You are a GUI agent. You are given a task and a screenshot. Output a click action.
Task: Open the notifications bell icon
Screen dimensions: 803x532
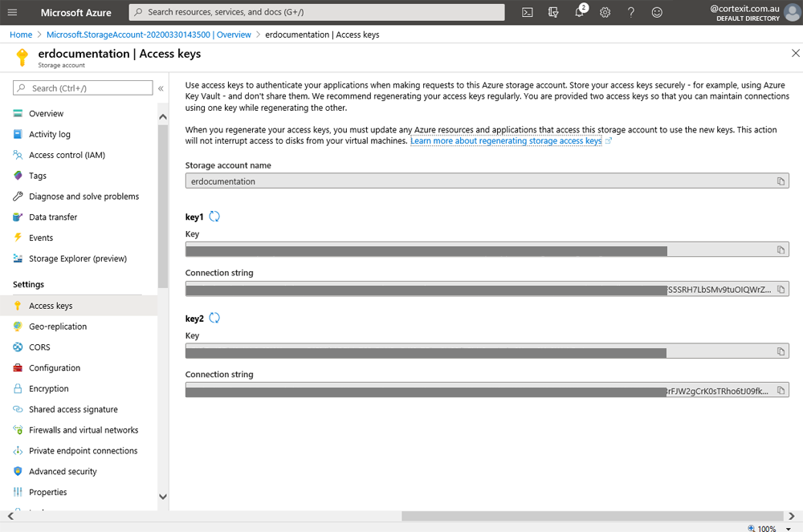580,12
